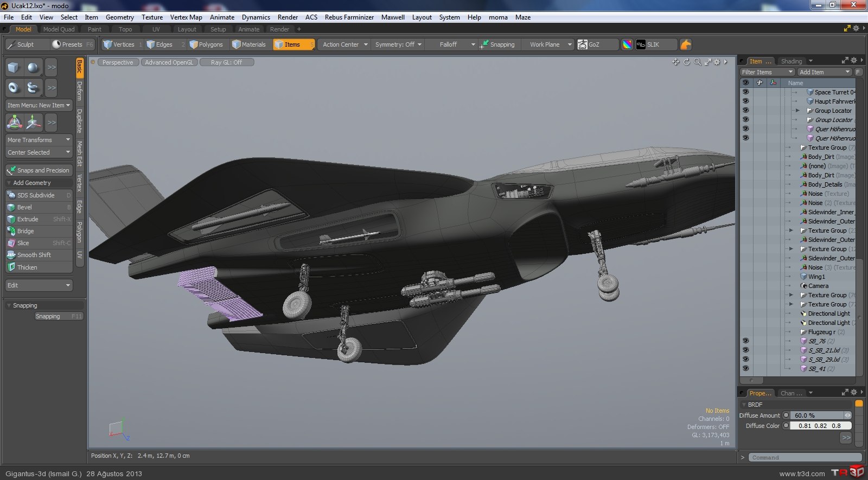
Task: Open the Geometry menu
Action: pyautogui.click(x=119, y=17)
